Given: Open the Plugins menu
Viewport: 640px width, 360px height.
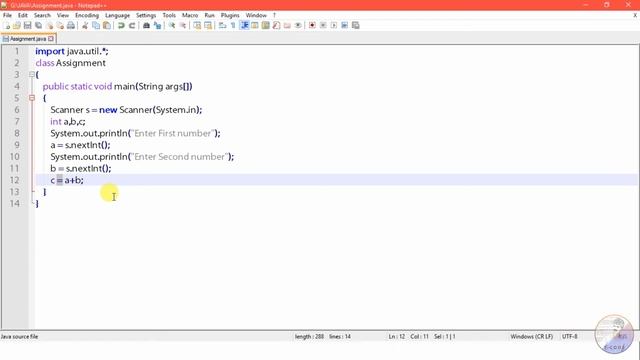Looking at the screenshot, I should 230,15.
